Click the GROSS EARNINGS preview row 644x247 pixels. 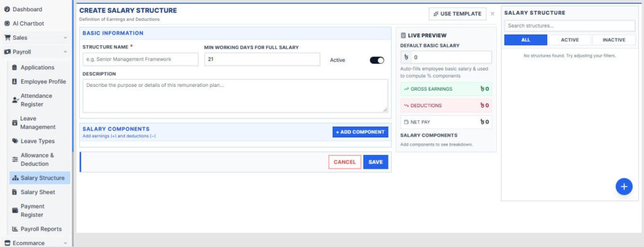tap(446, 89)
